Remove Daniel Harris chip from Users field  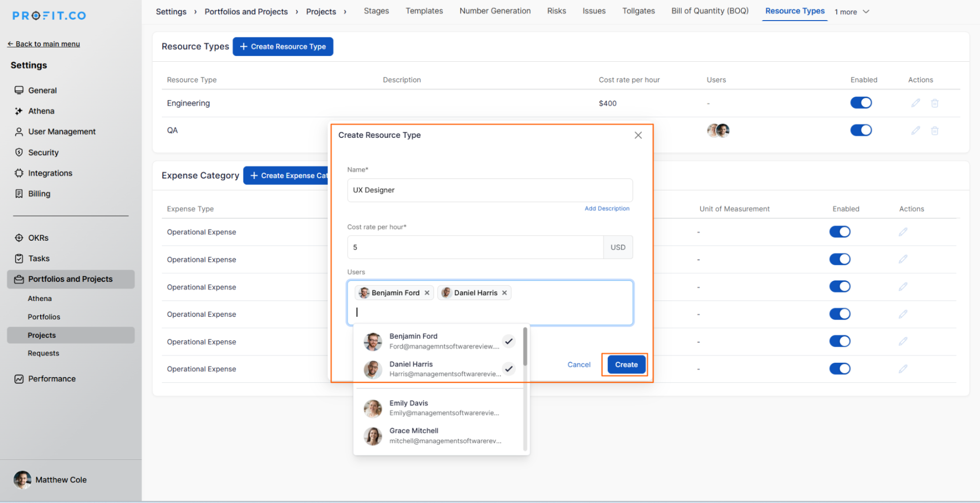[x=504, y=293]
